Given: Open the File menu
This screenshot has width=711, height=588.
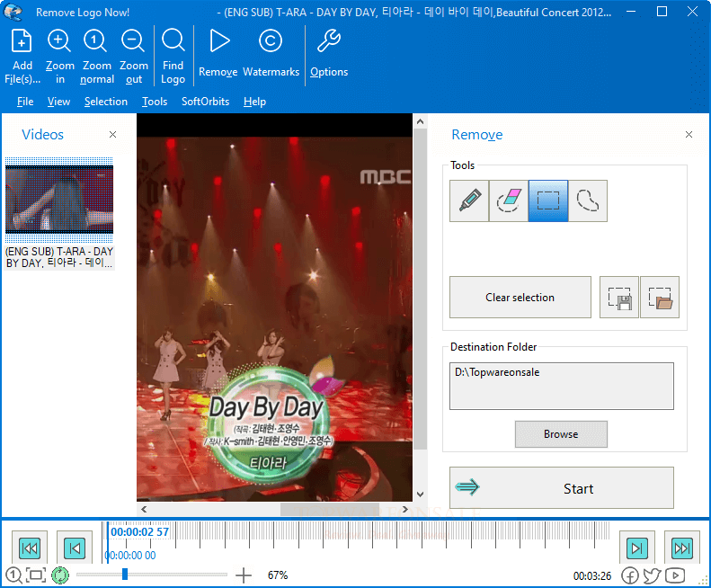Looking at the screenshot, I should point(25,102).
